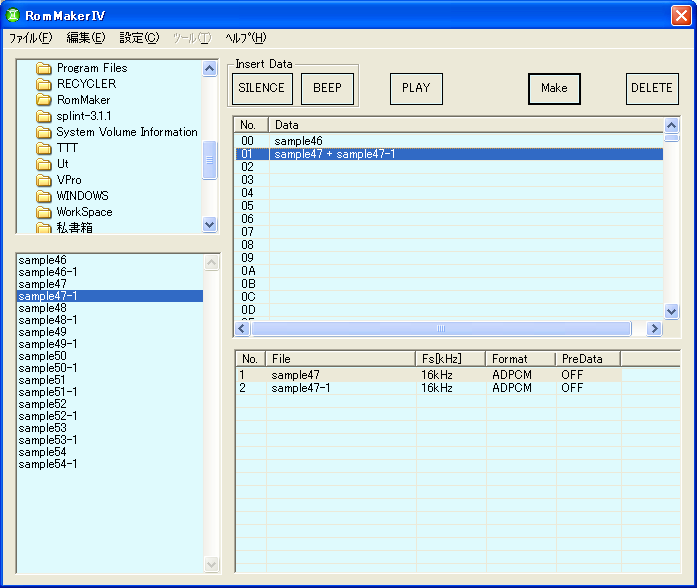697x588 pixels.
Task: Click the splint-3.1.1 folder icon
Action: point(44,116)
